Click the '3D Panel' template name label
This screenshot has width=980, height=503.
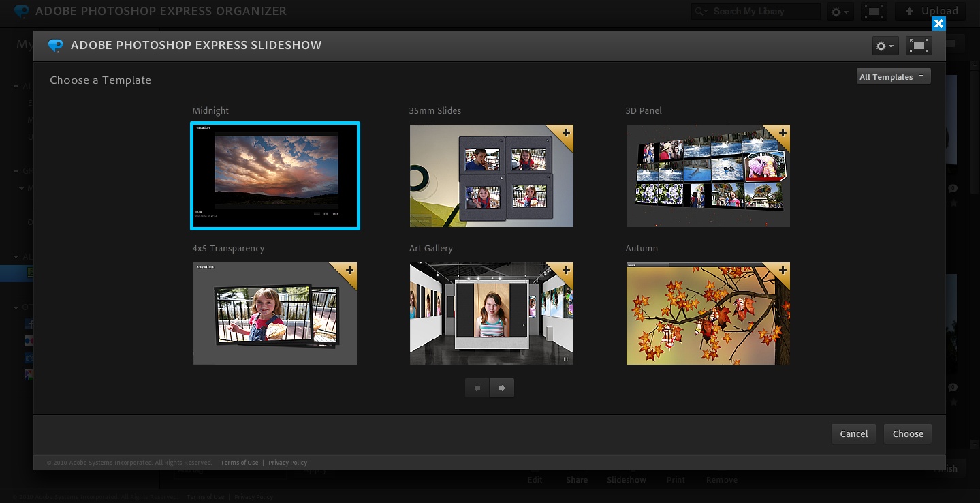click(644, 110)
